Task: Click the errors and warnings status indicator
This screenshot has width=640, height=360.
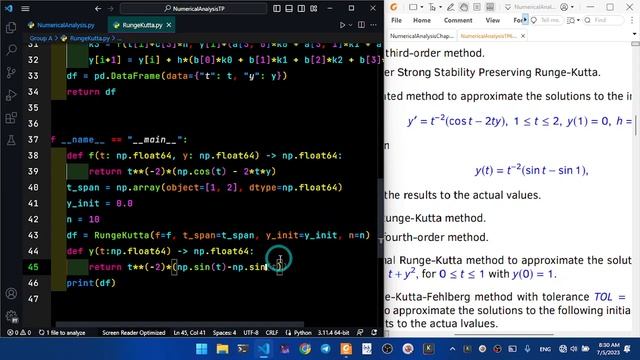Action: pyautogui.click(x=19, y=333)
